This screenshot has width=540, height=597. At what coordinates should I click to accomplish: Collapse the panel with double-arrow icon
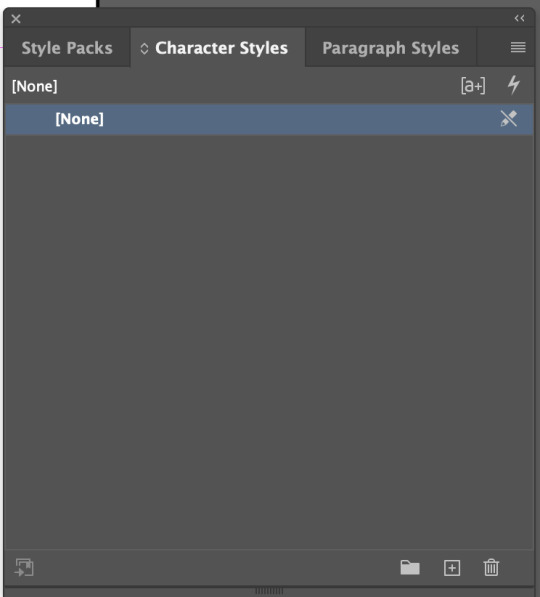[519, 18]
